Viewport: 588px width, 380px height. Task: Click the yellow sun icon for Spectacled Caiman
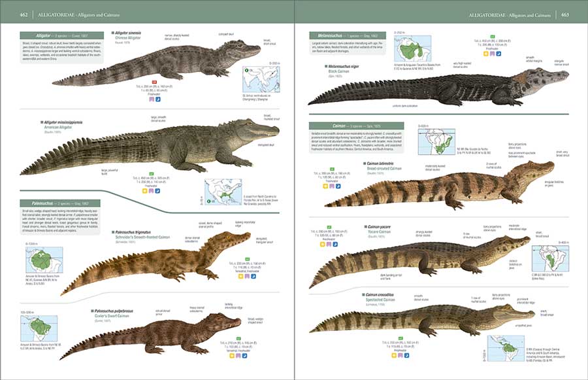click(394, 355)
